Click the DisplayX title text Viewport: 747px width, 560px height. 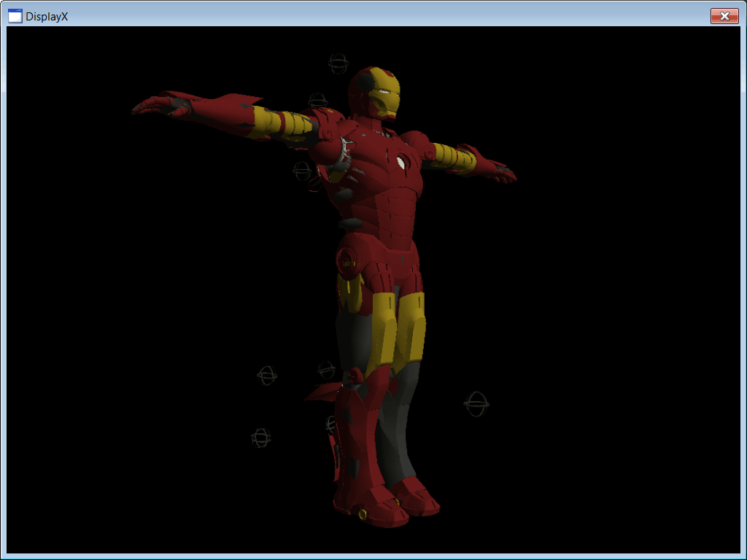(x=47, y=17)
